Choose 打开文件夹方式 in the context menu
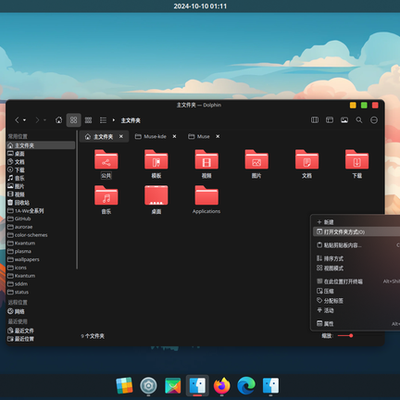Viewport: 400px width, 400px height. point(357,232)
